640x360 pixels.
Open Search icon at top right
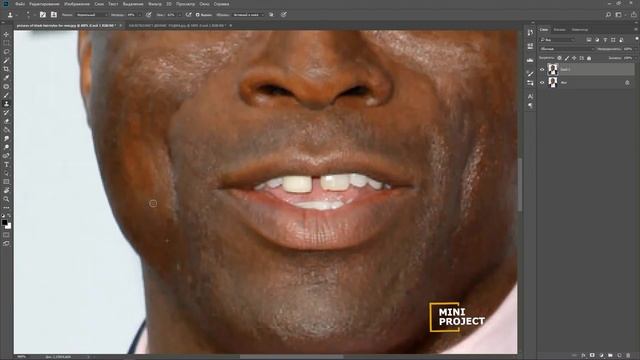608,15
